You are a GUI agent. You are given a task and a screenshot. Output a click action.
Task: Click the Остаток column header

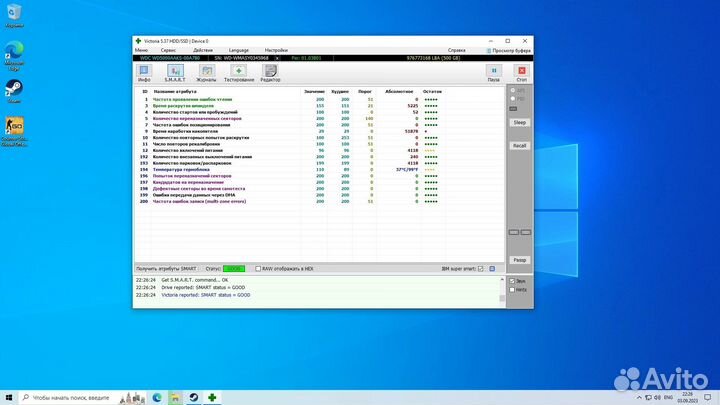432,91
